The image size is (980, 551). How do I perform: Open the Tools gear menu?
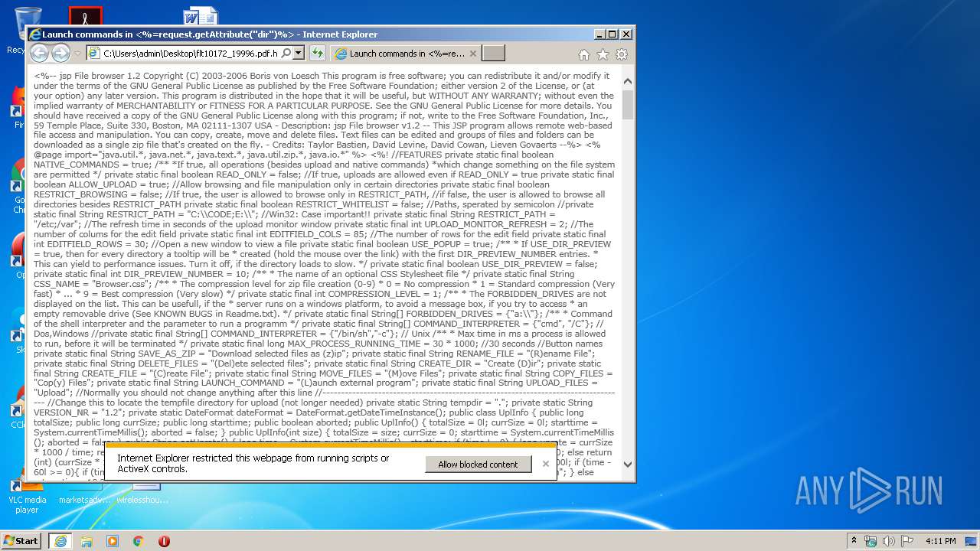point(622,54)
